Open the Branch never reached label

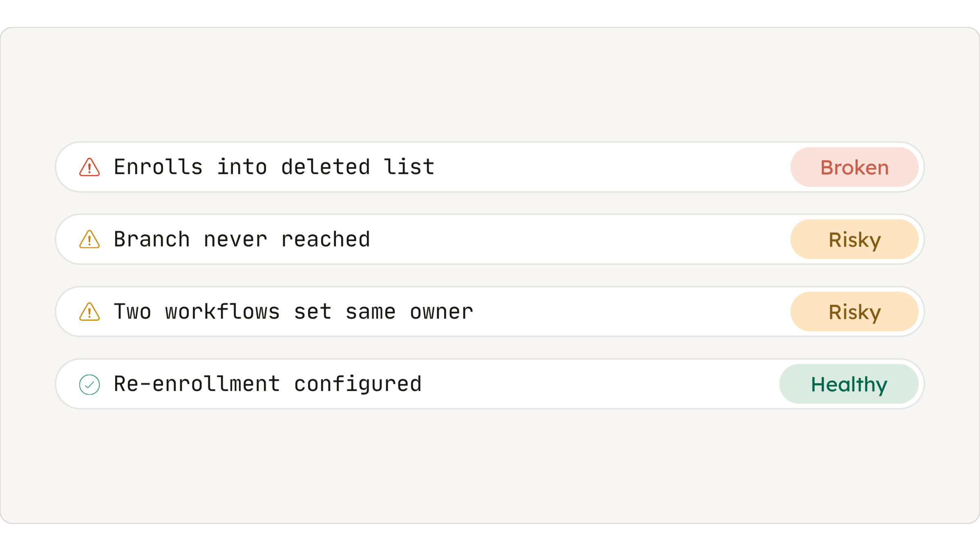(242, 239)
